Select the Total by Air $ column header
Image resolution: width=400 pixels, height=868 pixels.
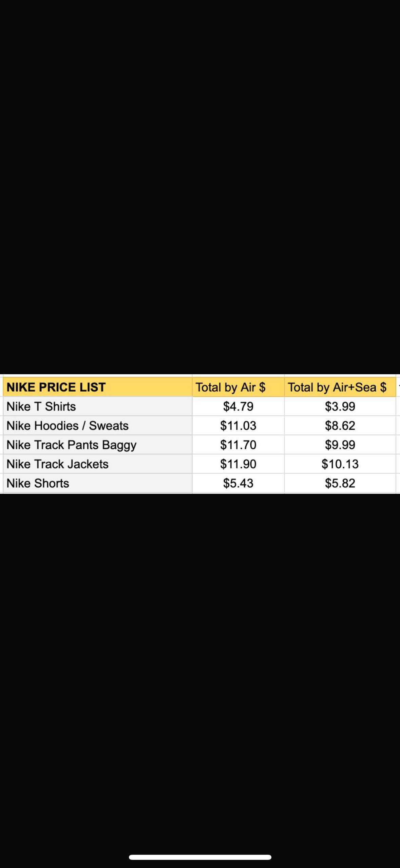tap(238, 387)
